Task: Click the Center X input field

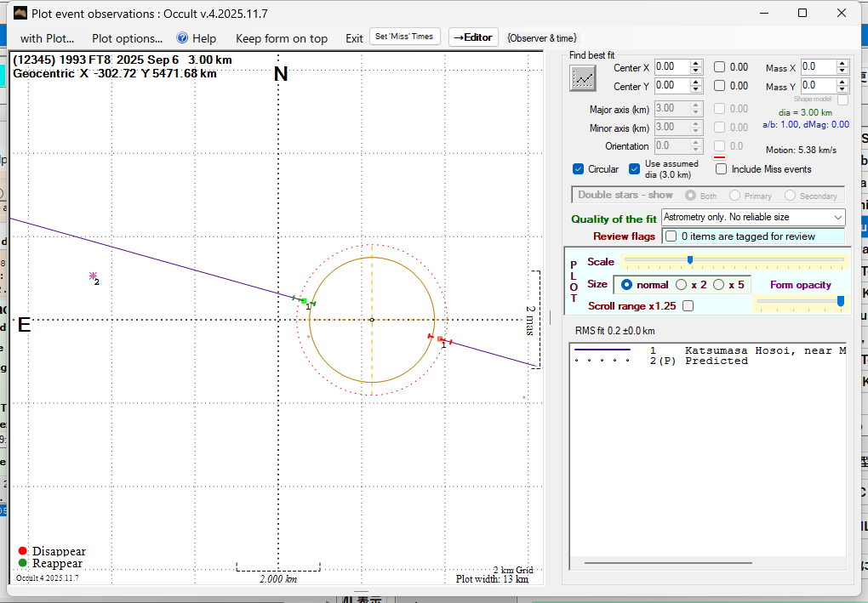Action: 671,66
